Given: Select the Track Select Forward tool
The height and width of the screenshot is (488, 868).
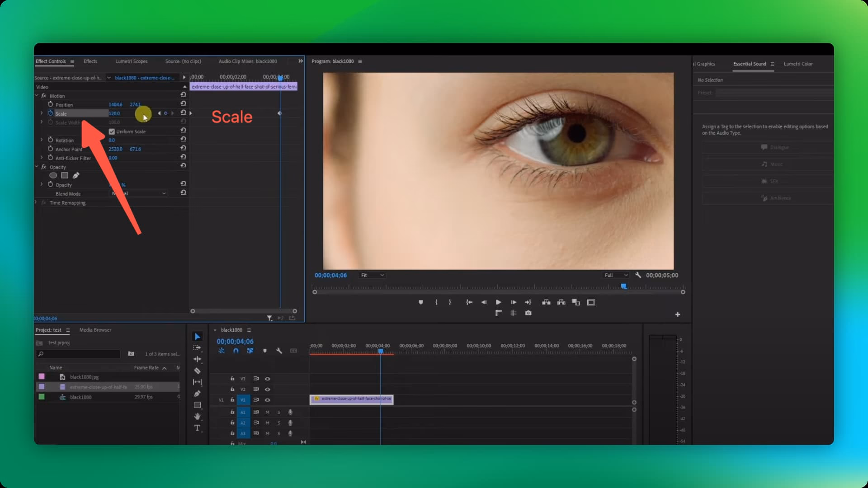Looking at the screenshot, I should 198,347.
